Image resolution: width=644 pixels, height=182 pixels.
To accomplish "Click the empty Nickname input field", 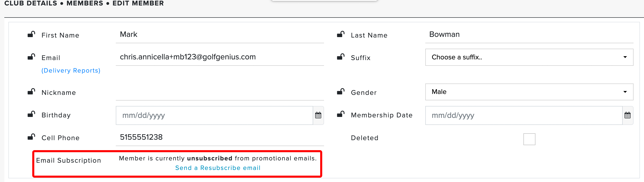I will pos(220,92).
